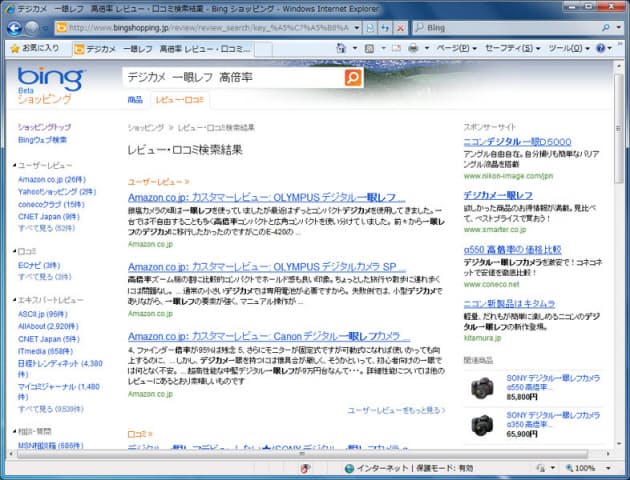Open OLYMPUS デジタル一眼レフ review result
The height and width of the screenshot is (480, 630).
coord(266,197)
